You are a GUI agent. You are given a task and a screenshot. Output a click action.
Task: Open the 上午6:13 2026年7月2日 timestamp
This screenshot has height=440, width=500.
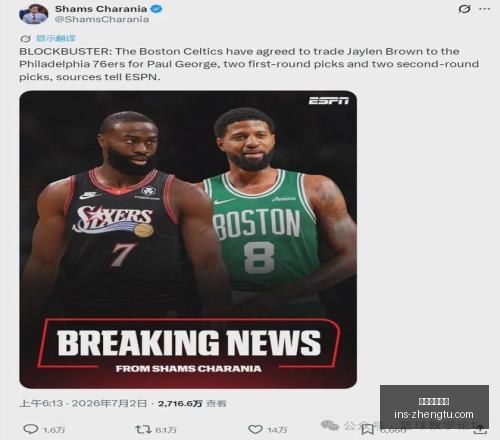83,403
